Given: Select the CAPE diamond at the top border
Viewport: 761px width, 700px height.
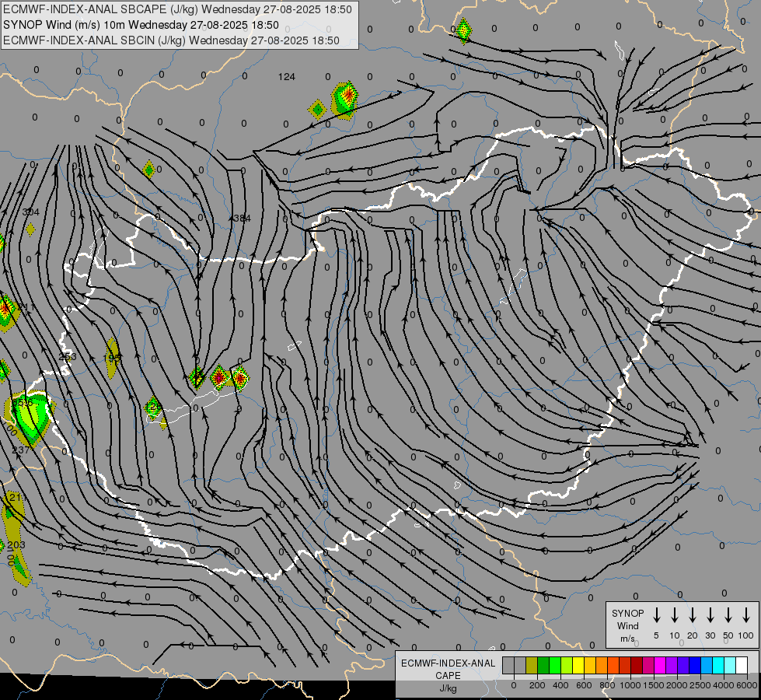Looking at the screenshot, I should 463,30.
